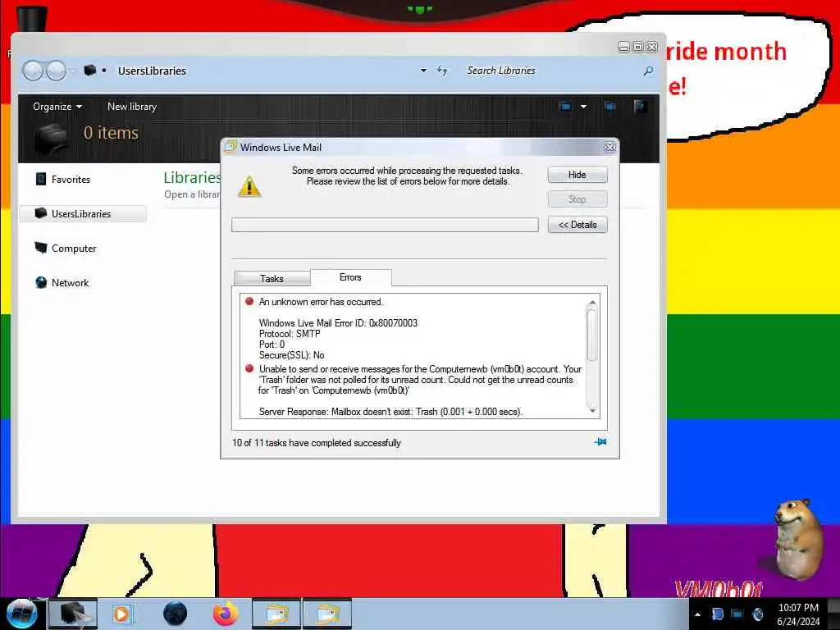Click the warning triangle icon in dialog
The height and width of the screenshot is (630, 840).
[x=249, y=186]
